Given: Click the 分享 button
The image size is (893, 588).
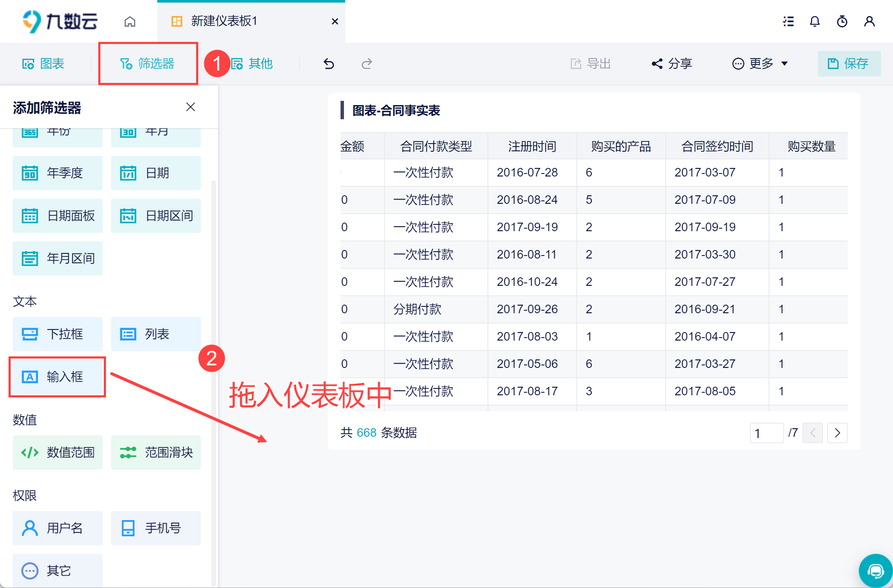Looking at the screenshot, I should click(672, 64).
